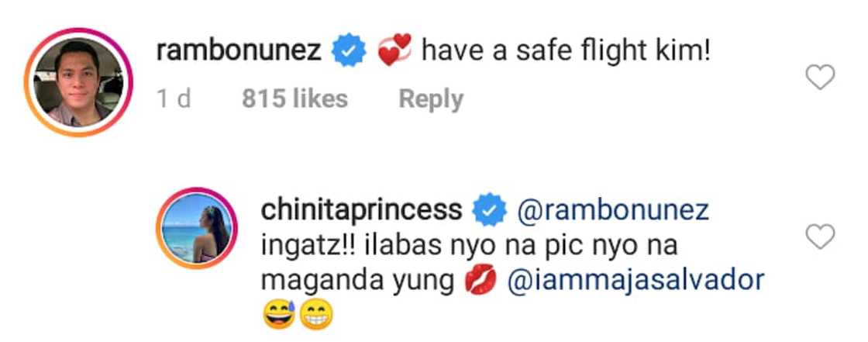Open the @iammajasalvador mention
The width and height of the screenshot is (868, 342).
pos(635,281)
